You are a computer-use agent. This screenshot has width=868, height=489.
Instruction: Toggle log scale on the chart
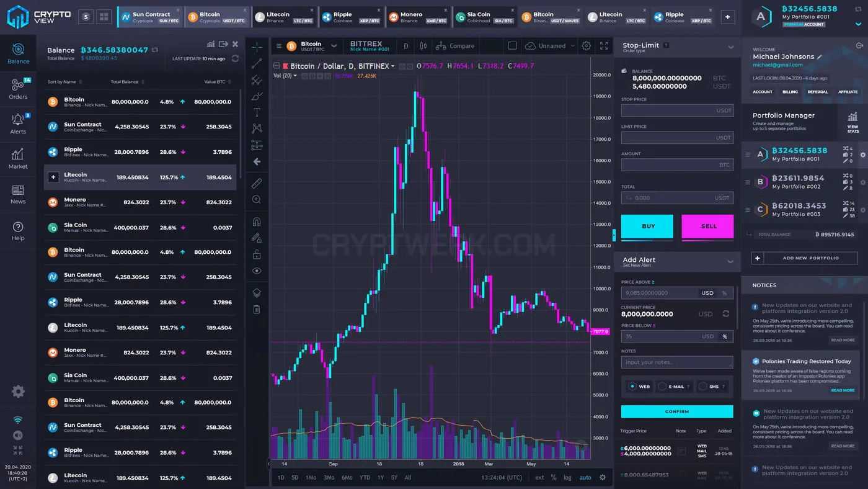pos(567,478)
